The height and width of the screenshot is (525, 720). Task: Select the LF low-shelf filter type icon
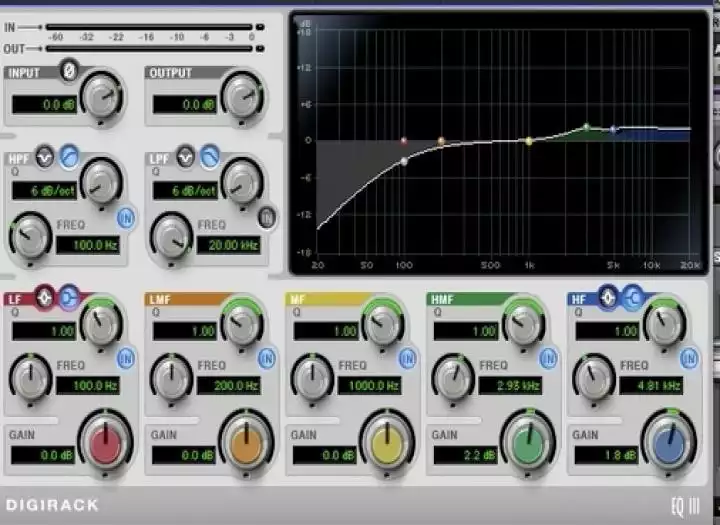click(69, 298)
